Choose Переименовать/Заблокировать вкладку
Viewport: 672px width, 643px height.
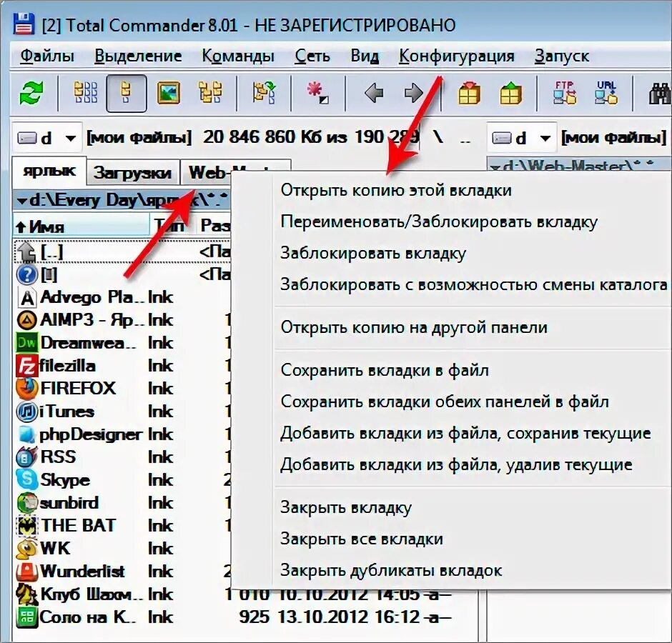451,222
